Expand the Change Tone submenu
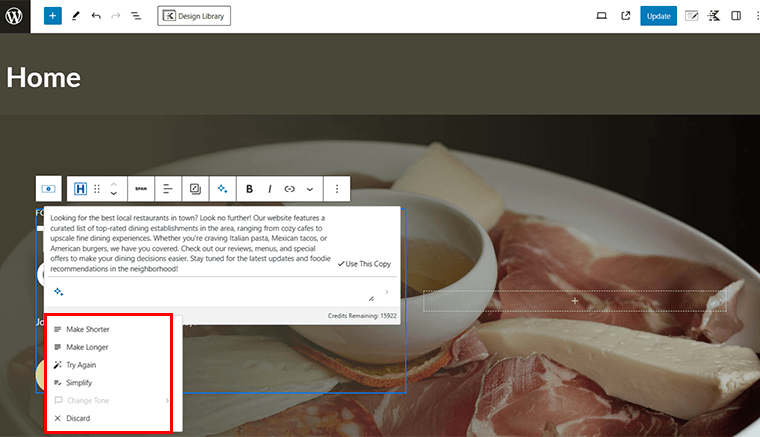Viewport: 760px width, 437px height. click(109, 400)
